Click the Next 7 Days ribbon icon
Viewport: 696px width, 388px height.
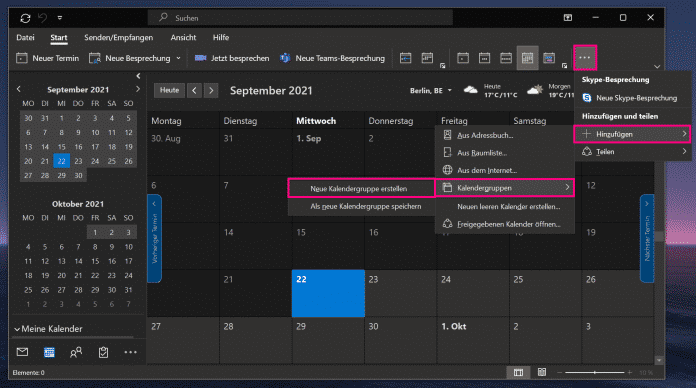tap(427, 58)
